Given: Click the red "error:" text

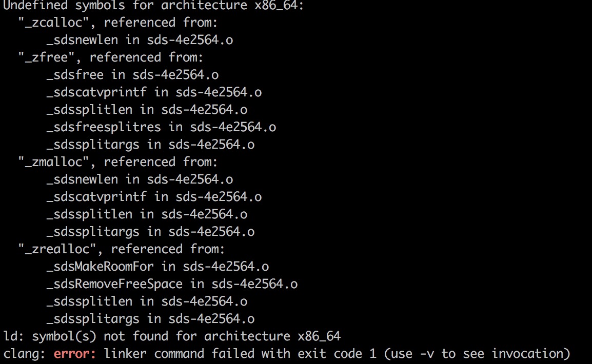Looking at the screenshot, I should (x=75, y=354).
